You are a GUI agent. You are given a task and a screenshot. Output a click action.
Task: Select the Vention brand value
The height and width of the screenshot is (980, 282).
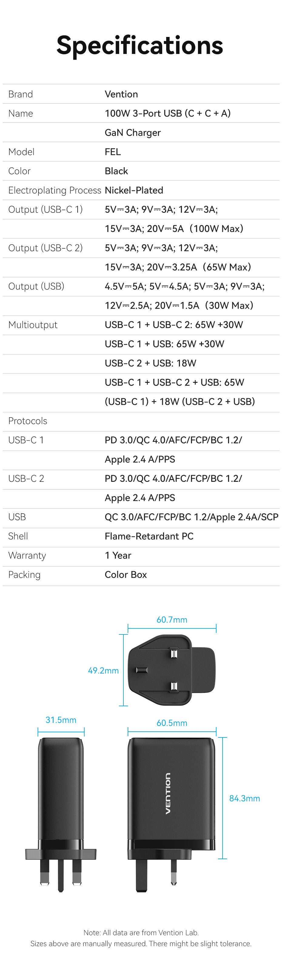click(121, 94)
